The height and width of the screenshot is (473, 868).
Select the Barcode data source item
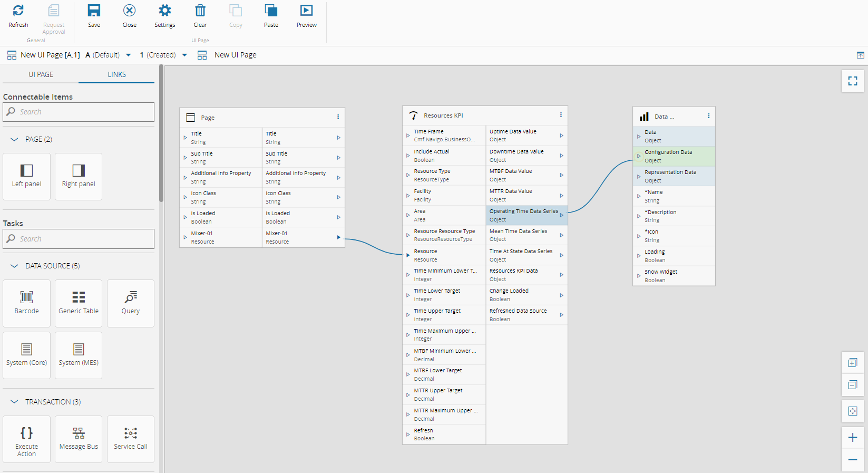26,303
